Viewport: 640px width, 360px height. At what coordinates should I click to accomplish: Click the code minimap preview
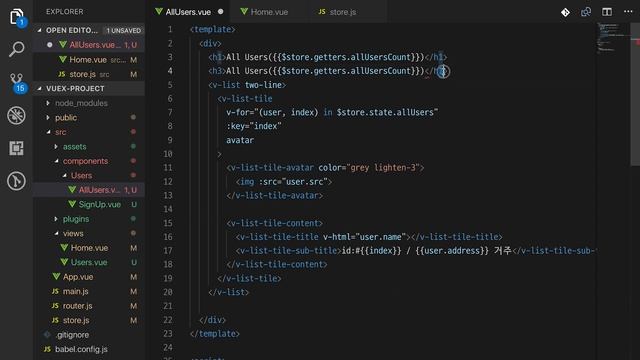pos(612,38)
